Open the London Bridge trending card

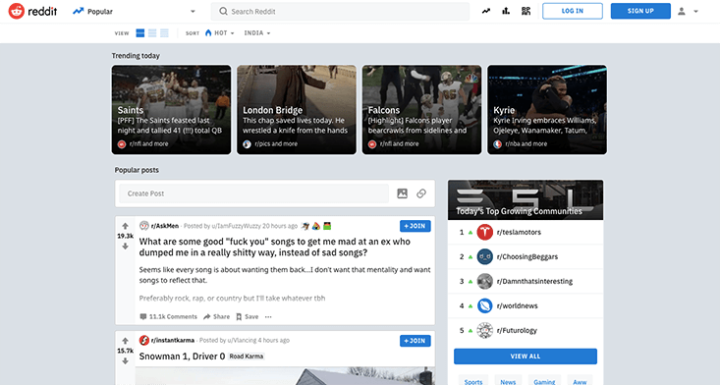(x=297, y=109)
